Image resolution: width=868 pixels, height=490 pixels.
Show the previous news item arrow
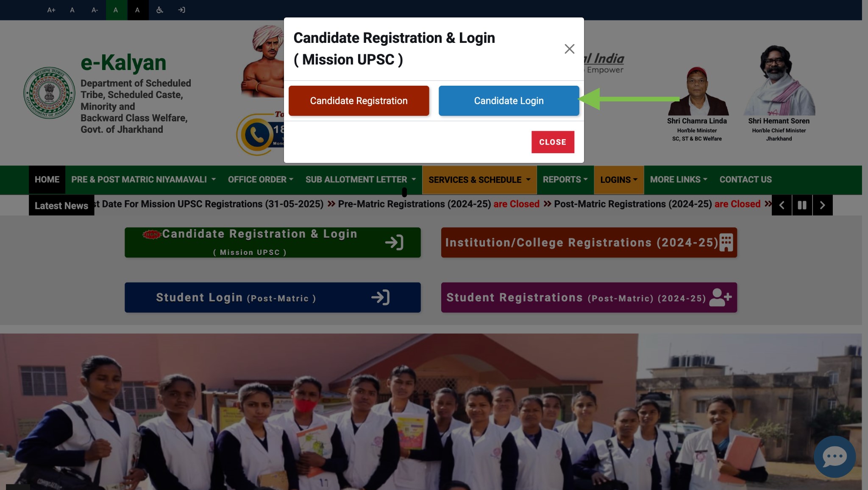[x=782, y=205]
